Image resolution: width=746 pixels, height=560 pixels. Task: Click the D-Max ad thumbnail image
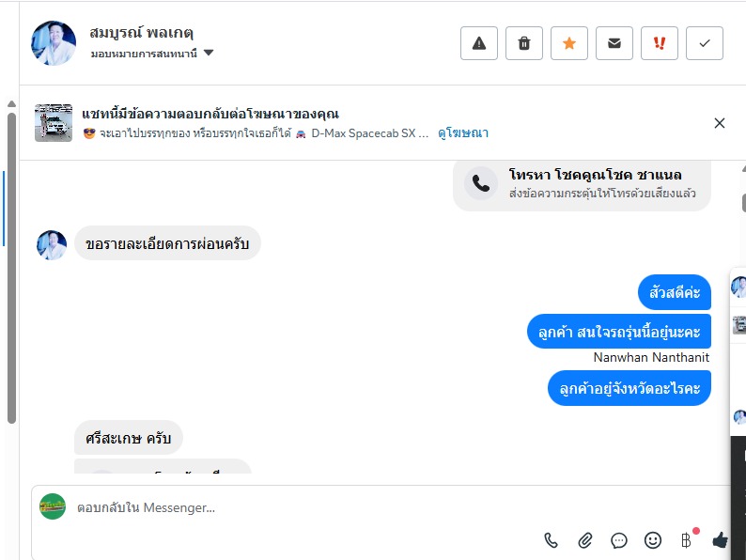[54, 123]
